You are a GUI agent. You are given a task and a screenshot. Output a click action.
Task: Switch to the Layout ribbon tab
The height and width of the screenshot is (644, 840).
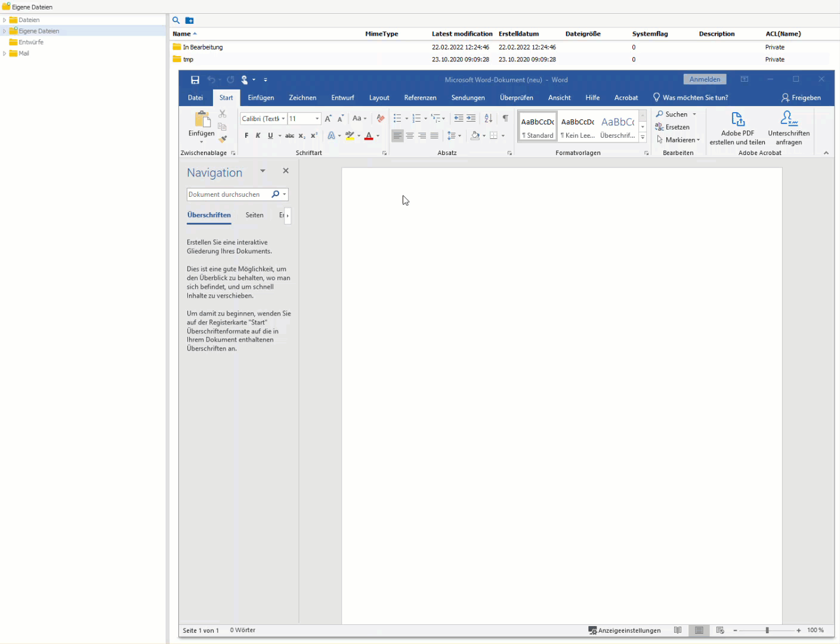tap(379, 98)
